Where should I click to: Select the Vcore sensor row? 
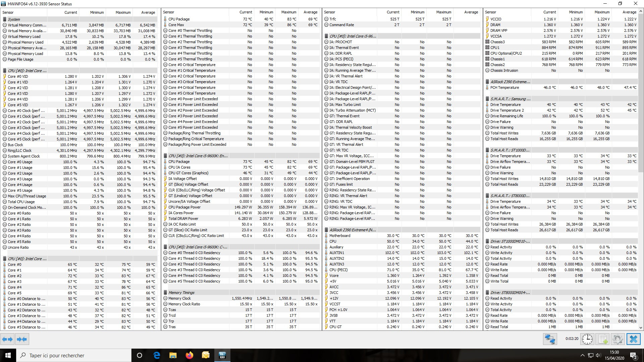pos(334,276)
